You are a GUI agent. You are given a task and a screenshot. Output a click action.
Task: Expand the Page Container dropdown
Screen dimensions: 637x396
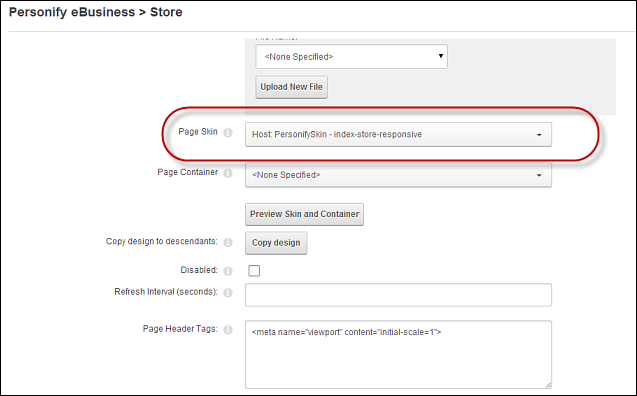click(x=398, y=175)
